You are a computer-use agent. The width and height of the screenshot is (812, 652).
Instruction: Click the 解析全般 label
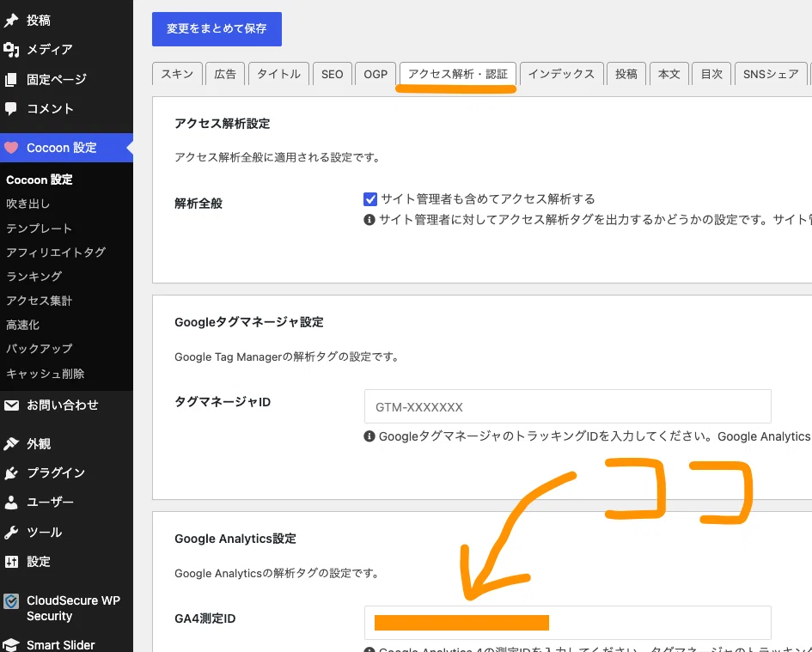198,204
